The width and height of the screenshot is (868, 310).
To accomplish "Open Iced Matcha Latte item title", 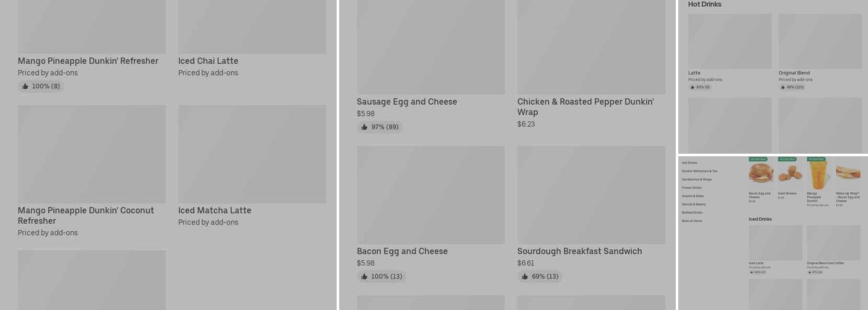I will click(215, 211).
